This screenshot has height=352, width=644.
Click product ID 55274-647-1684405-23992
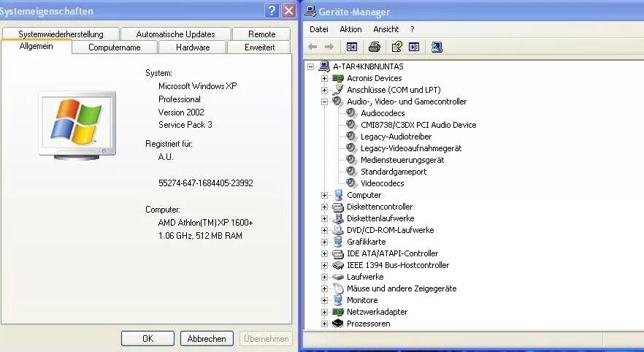pyautogui.click(x=206, y=183)
